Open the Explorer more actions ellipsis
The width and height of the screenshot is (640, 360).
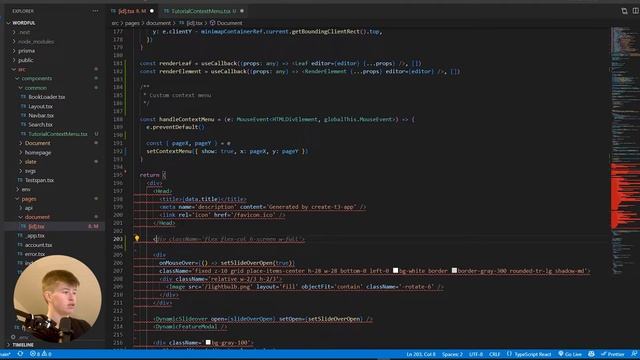pyautogui.click(x=95, y=11)
